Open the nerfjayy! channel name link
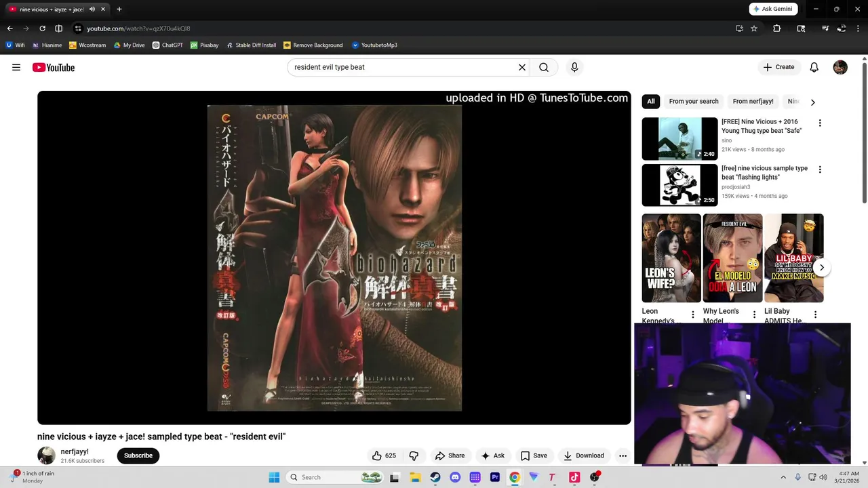Image resolution: width=868 pixels, height=488 pixels. (x=75, y=451)
